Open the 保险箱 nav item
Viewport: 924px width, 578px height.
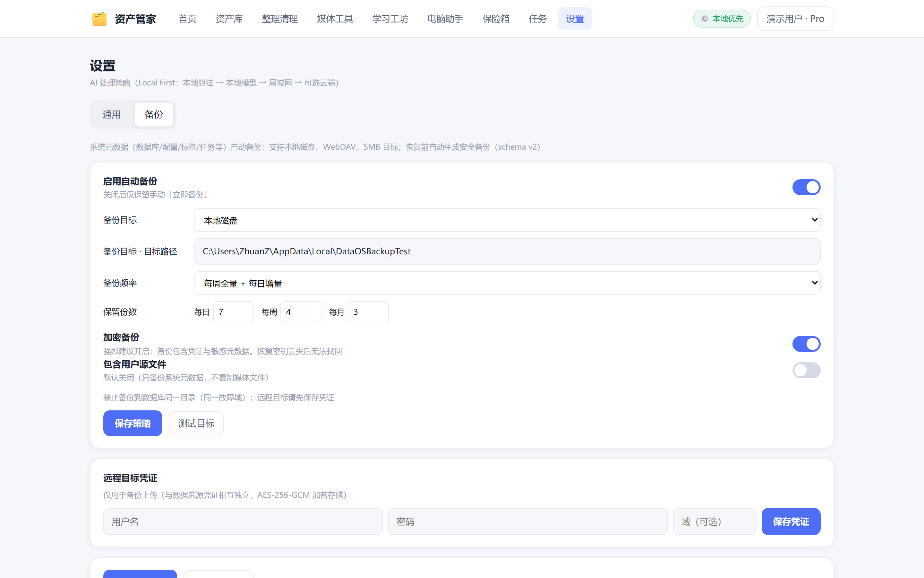pos(496,19)
